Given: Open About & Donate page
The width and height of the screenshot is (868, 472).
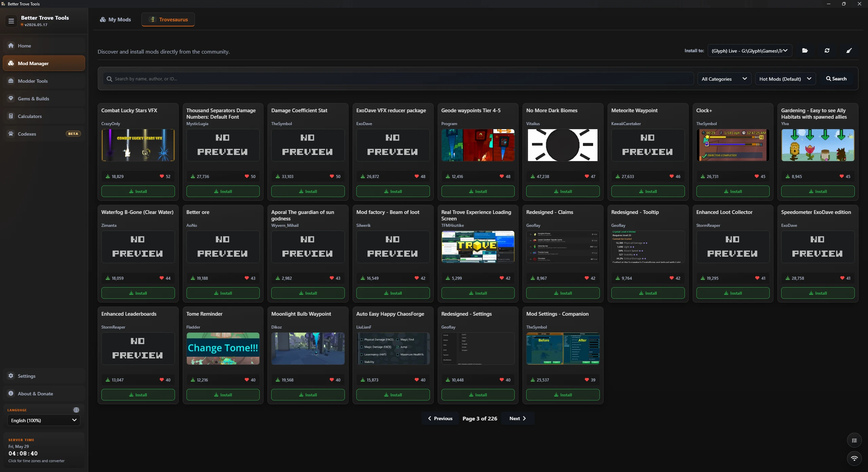Looking at the screenshot, I should coord(44,393).
